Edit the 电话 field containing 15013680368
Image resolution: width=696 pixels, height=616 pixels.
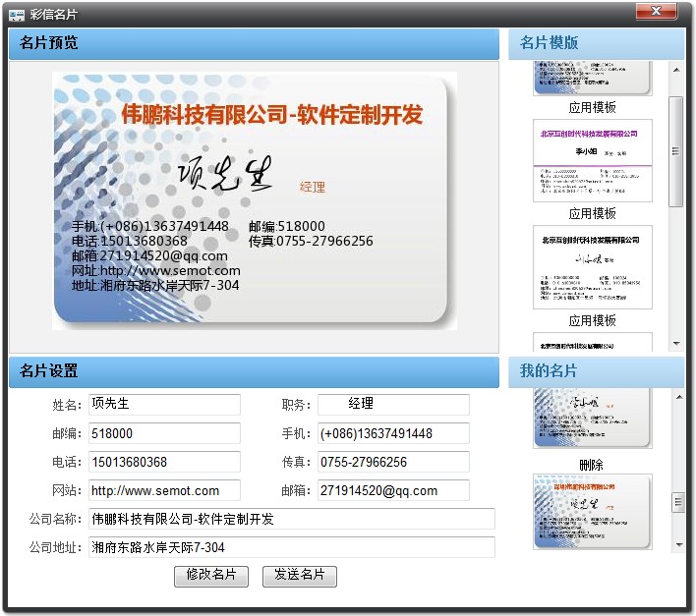click(164, 462)
